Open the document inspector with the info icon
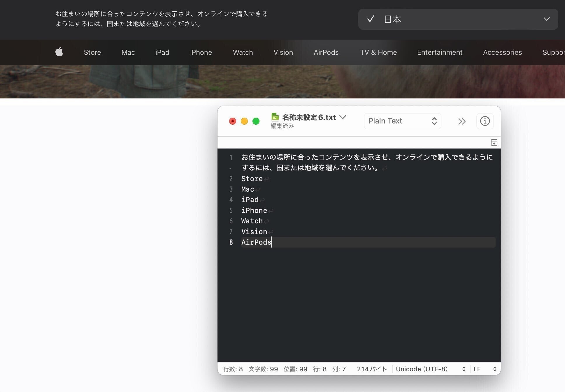565x392 pixels. 485,121
